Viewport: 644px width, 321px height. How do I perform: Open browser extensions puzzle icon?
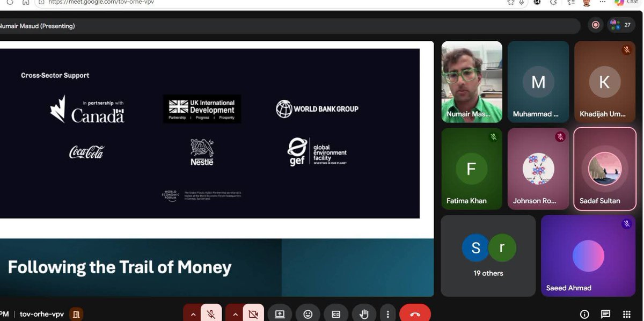(553, 2)
